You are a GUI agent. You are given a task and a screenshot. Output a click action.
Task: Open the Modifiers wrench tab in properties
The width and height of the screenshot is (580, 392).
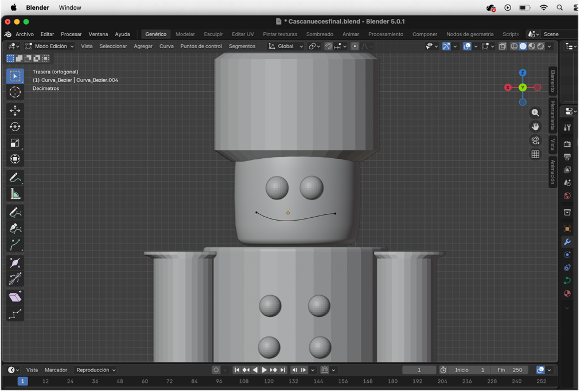[x=567, y=242]
